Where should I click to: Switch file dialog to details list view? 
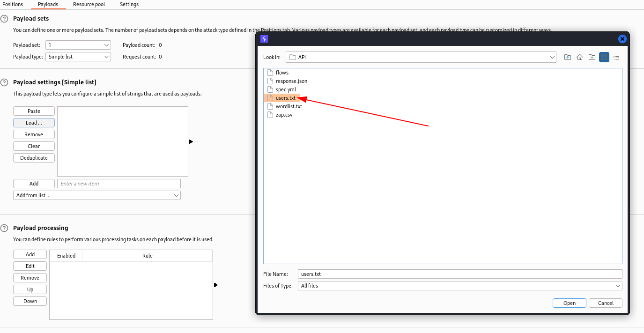pos(616,57)
